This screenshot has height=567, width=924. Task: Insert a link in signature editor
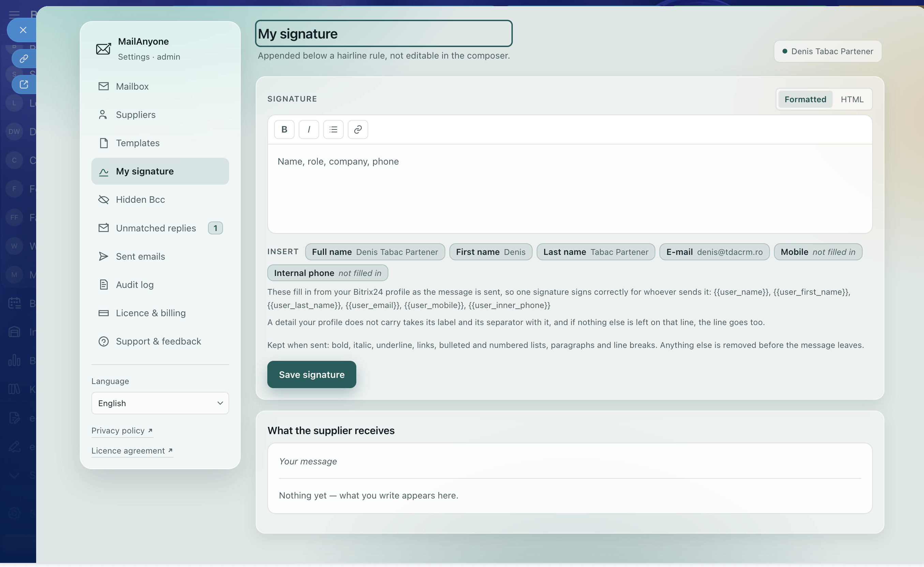(358, 129)
